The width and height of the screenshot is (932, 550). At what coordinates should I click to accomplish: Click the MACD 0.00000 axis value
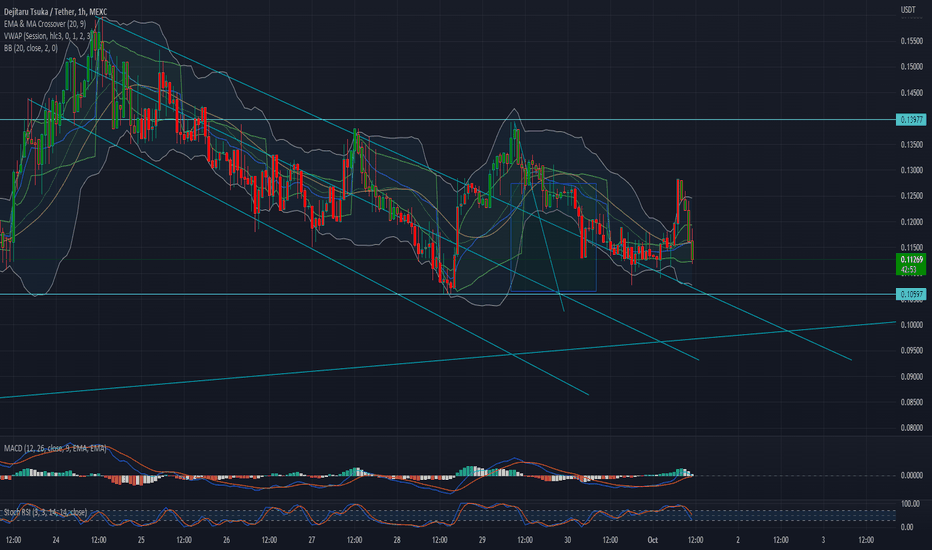coord(911,475)
